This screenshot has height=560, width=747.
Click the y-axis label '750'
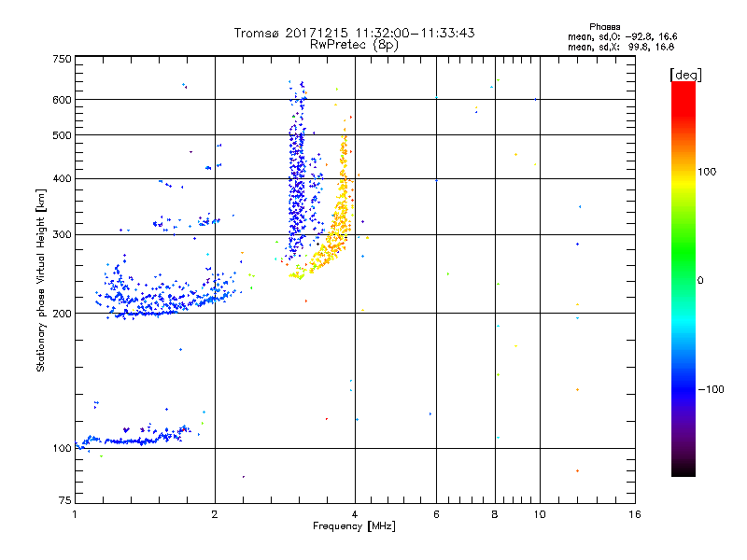coord(62,59)
